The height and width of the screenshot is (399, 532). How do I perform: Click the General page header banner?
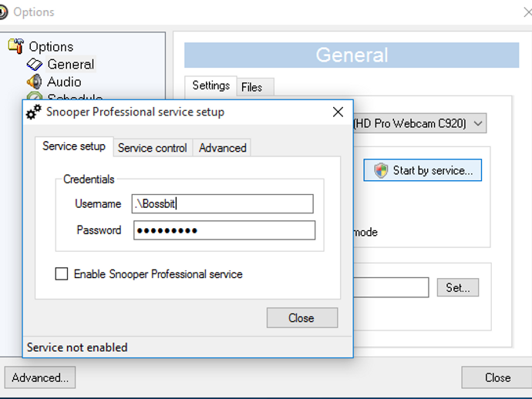click(352, 55)
